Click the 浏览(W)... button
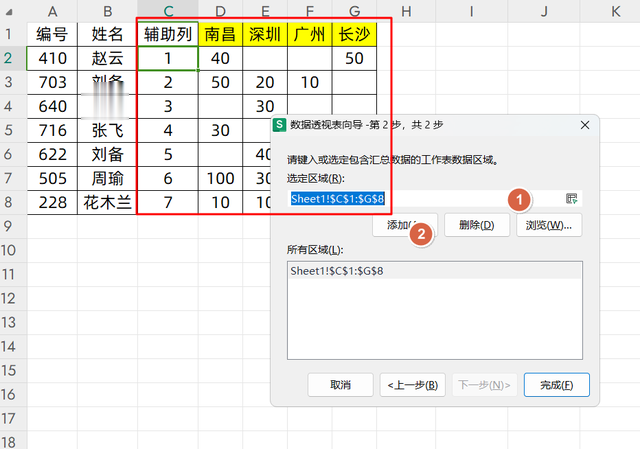 pyautogui.click(x=549, y=225)
